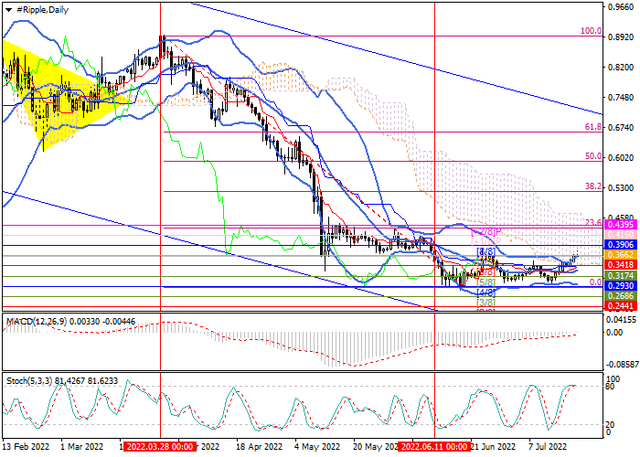The height and width of the screenshot is (457, 640).
Task: Click the 38.2 Fibonacci level label
Action: [x=591, y=186]
